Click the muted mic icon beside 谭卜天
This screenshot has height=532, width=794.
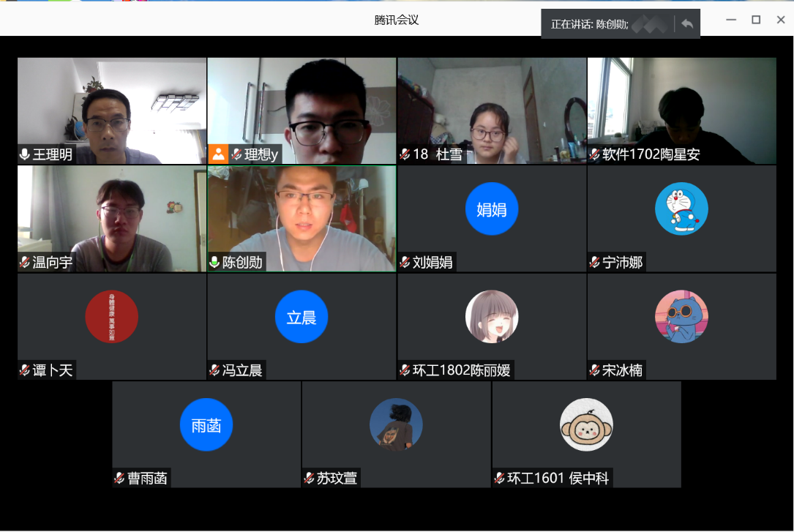pos(25,370)
